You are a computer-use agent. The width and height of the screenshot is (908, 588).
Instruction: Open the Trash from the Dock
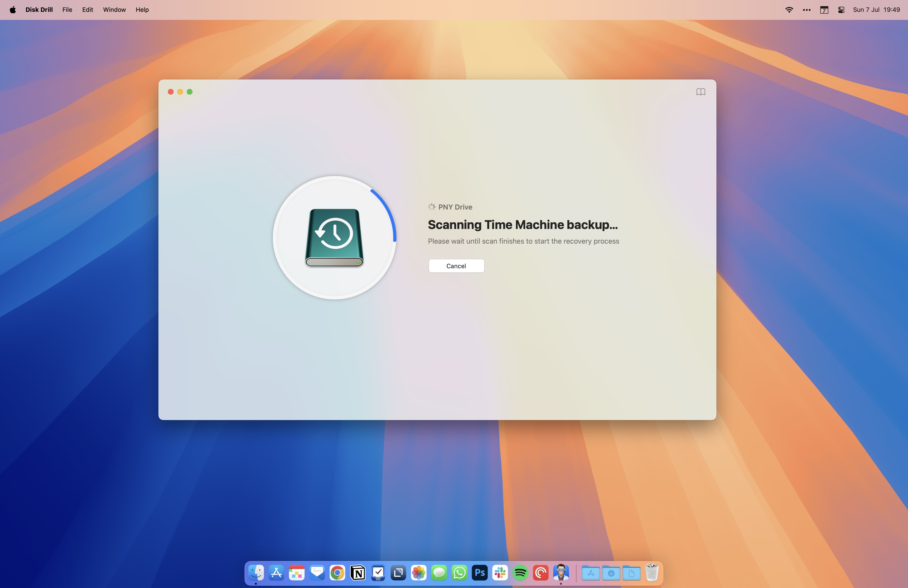[x=652, y=572]
